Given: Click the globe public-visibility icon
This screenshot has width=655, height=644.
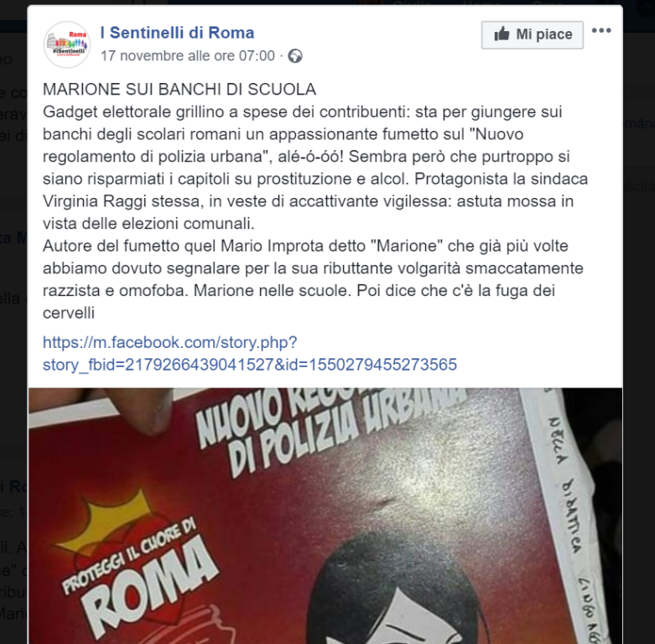Looking at the screenshot, I should [295, 56].
